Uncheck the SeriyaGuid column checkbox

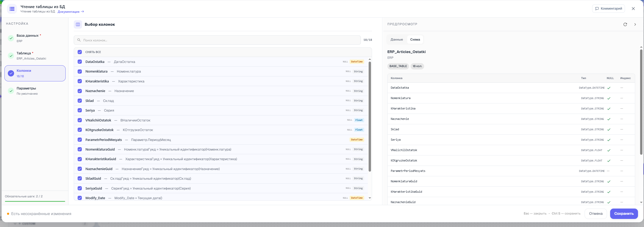click(x=80, y=188)
